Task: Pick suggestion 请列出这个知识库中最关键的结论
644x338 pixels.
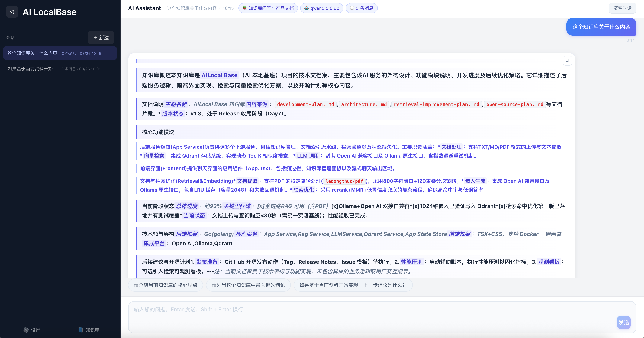Action: 248,285
